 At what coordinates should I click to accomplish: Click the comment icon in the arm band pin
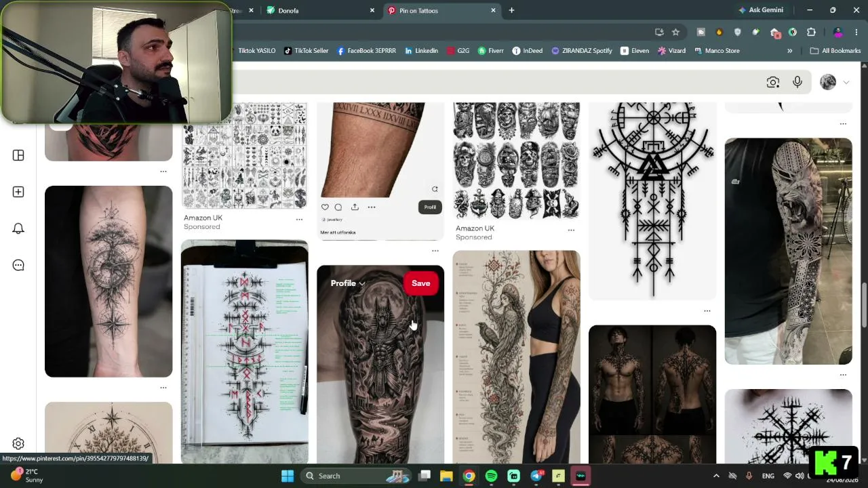pos(338,207)
